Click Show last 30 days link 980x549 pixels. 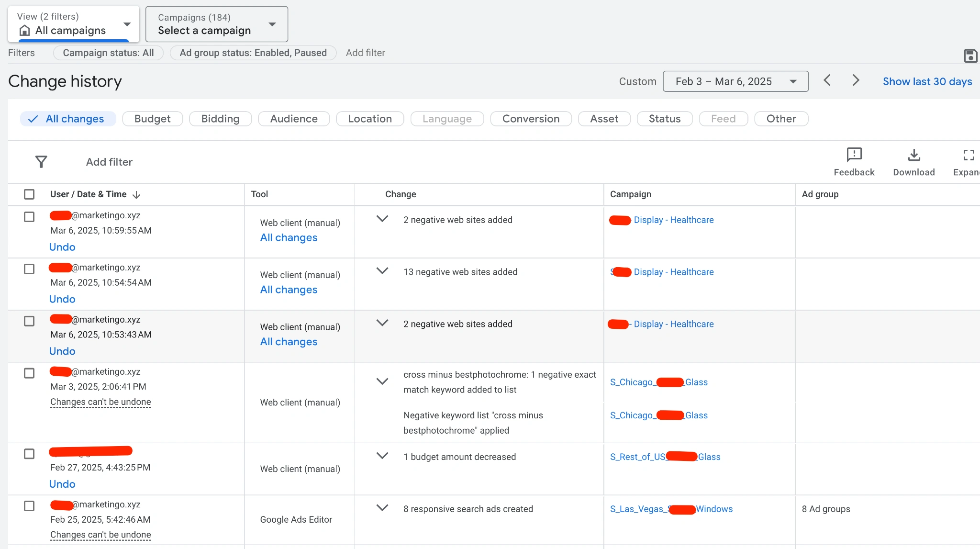927,81
